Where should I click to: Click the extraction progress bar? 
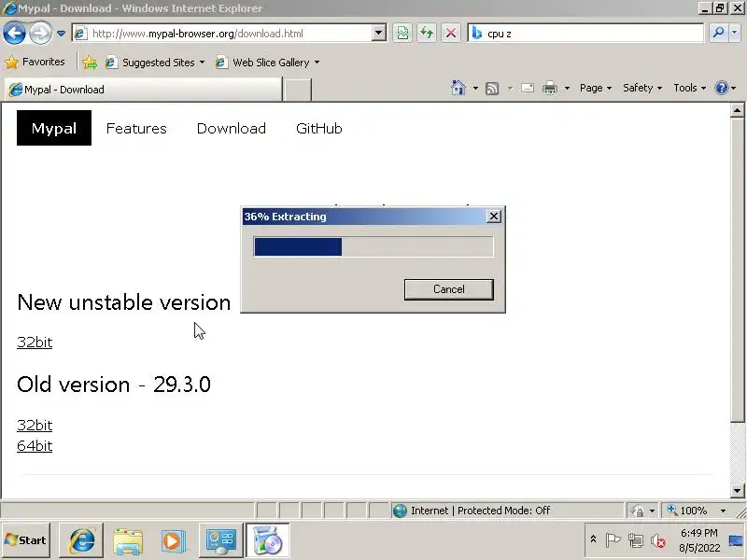click(x=373, y=246)
